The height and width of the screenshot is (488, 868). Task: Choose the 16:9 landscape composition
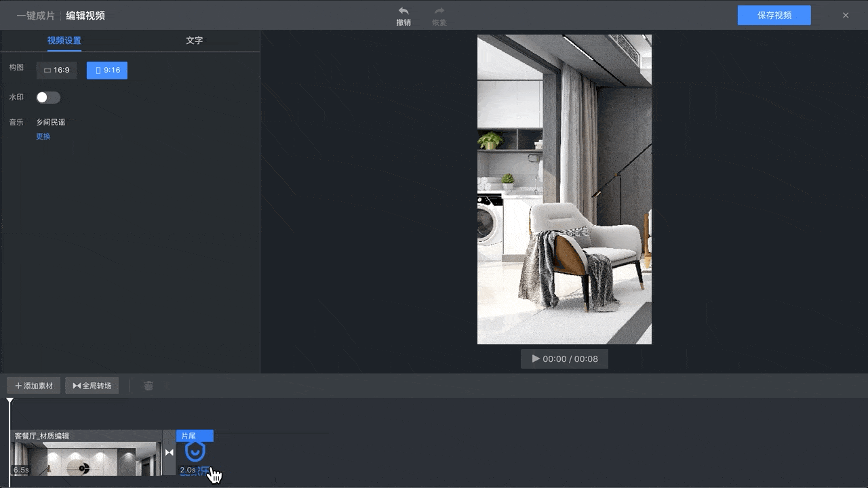coord(57,70)
